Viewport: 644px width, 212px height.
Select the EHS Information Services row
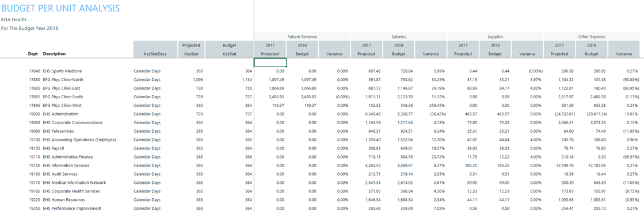click(x=322, y=165)
